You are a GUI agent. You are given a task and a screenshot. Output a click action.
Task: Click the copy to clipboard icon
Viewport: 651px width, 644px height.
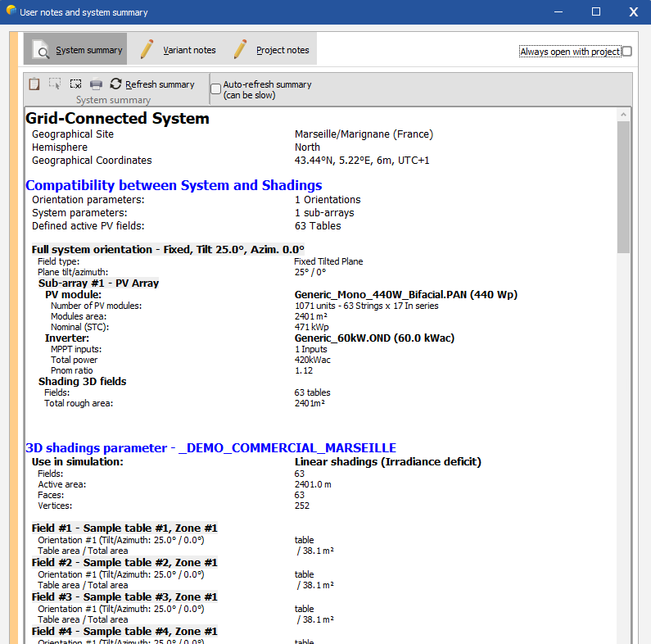click(34, 84)
